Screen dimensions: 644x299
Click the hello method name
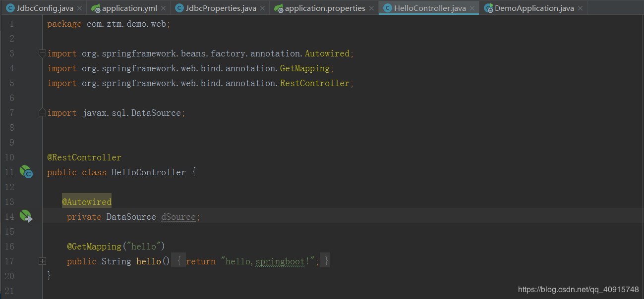148,261
